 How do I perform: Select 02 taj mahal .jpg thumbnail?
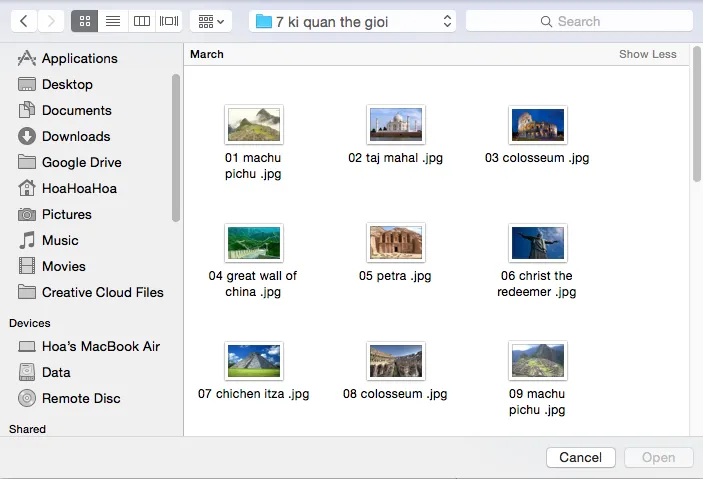[396, 125]
